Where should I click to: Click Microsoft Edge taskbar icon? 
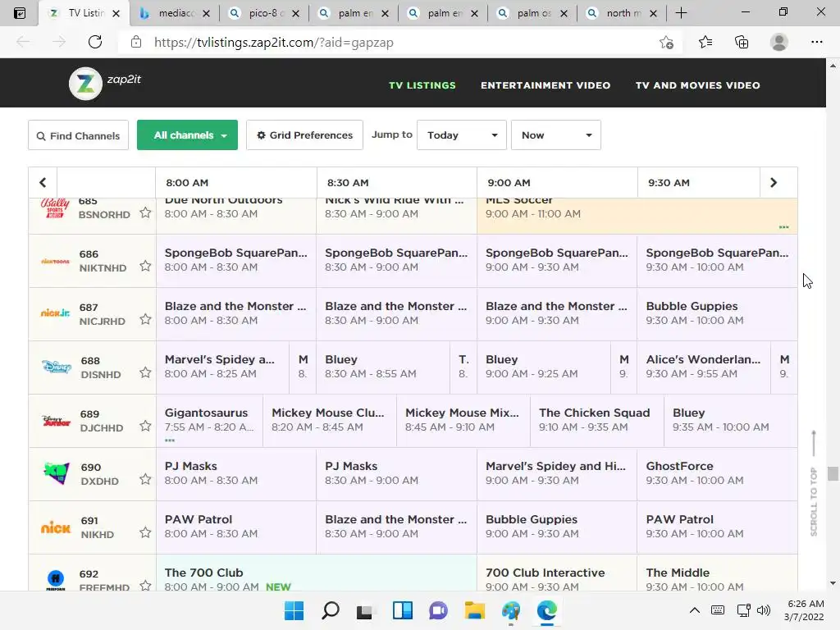(x=546, y=610)
